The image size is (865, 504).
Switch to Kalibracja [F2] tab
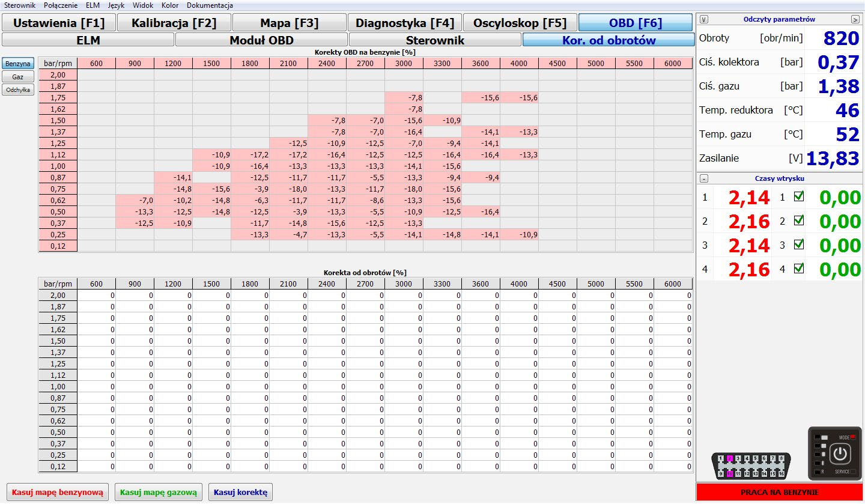pos(174,23)
